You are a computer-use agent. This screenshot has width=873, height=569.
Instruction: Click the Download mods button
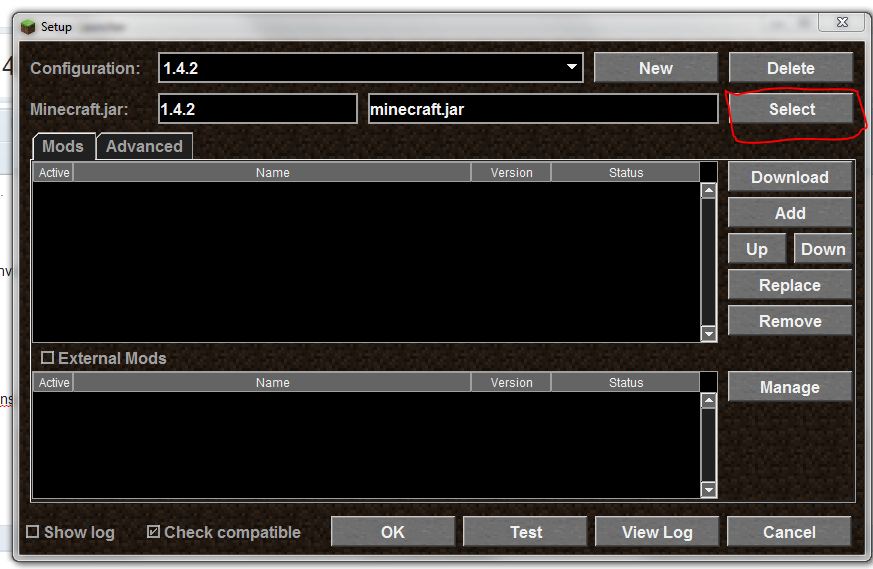(x=790, y=177)
